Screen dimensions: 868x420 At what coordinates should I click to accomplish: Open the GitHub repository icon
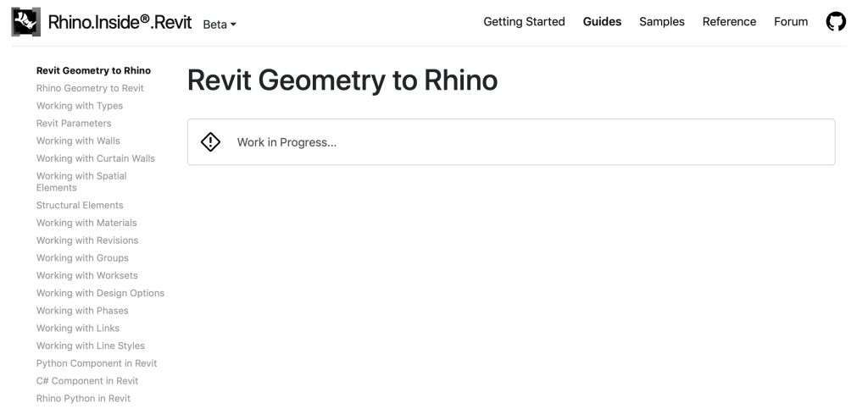(x=836, y=23)
